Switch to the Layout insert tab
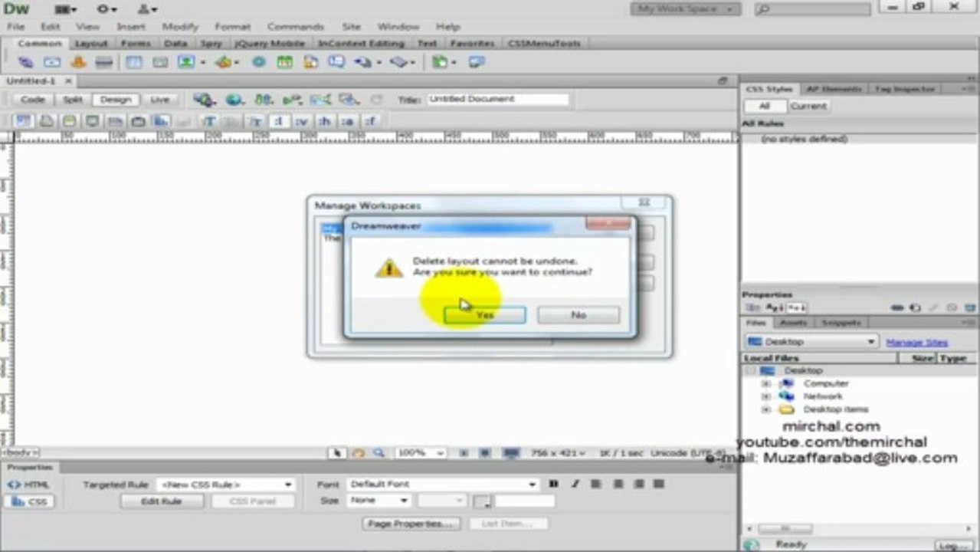The height and width of the screenshot is (552, 980). point(91,44)
